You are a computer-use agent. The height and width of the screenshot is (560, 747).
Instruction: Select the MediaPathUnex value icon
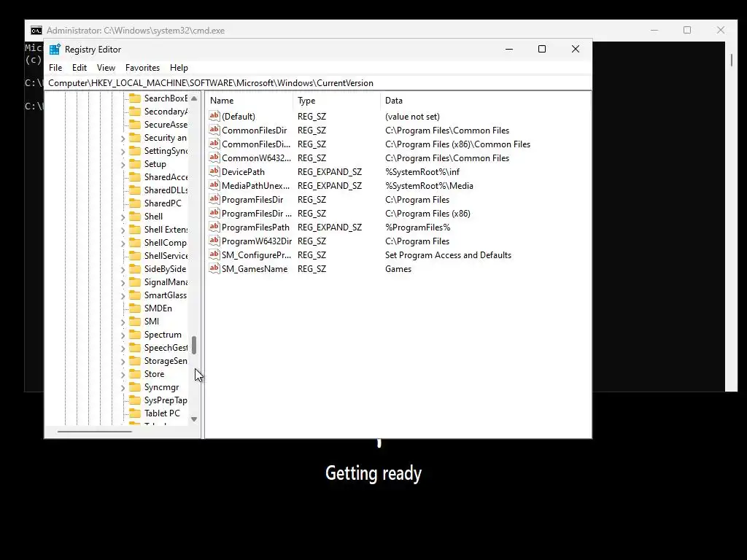pos(214,185)
